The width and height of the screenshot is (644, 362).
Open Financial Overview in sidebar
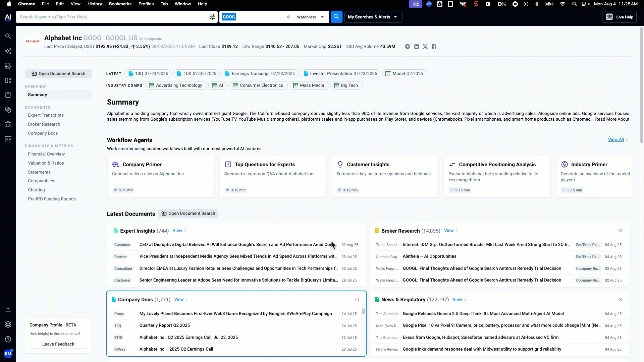(x=46, y=154)
